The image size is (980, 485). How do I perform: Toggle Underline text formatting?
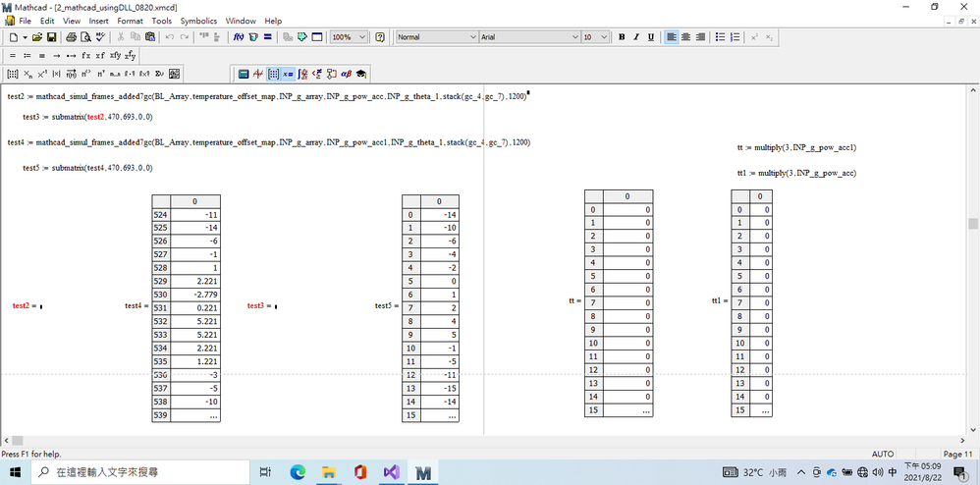pyautogui.click(x=651, y=37)
